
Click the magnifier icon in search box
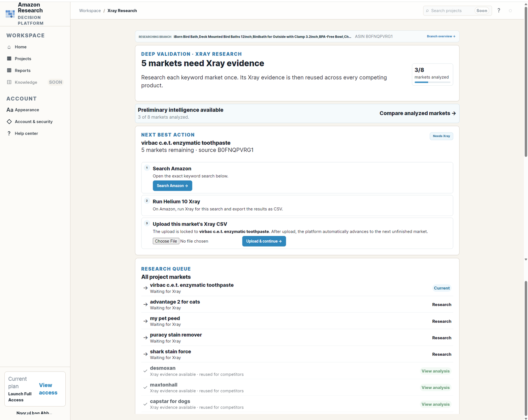pyautogui.click(x=427, y=11)
